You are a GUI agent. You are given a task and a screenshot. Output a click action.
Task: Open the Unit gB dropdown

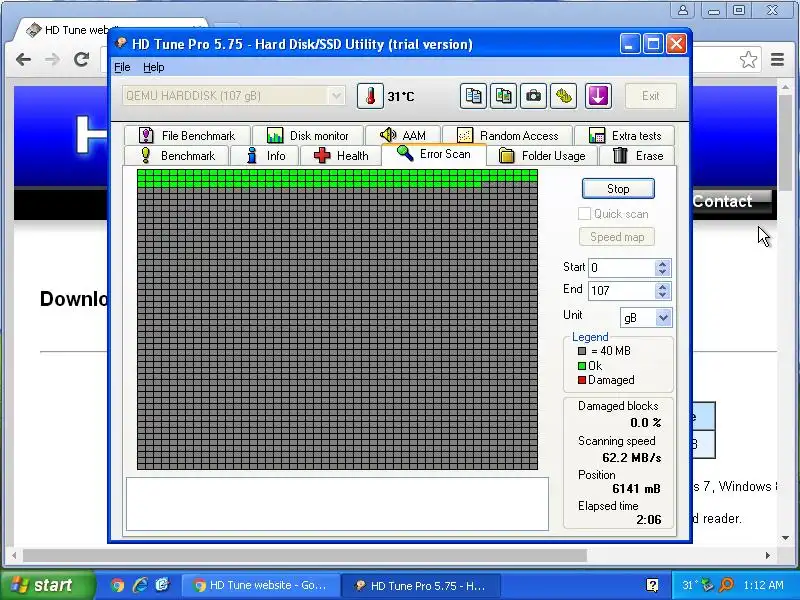pyautogui.click(x=663, y=318)
